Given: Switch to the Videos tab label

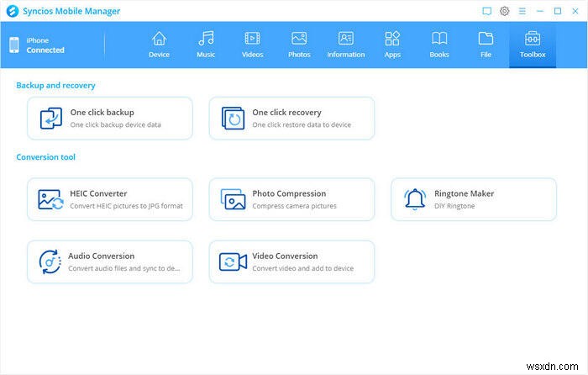Looking at the screenshot, I should pyautogui.click(x=252, y=55).
